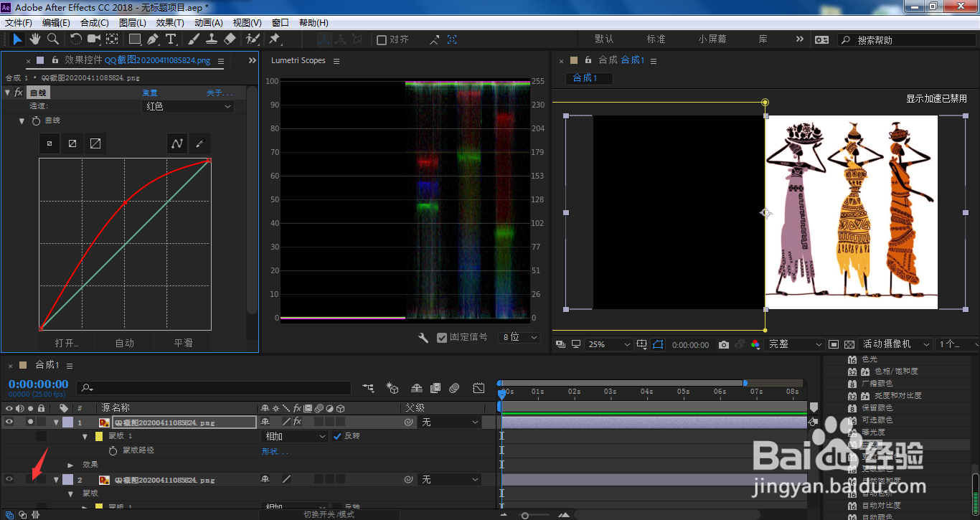Collapse the 曲线 curve property triangle
The width and height of the screenshot is (980, 520).
[22, 120]
